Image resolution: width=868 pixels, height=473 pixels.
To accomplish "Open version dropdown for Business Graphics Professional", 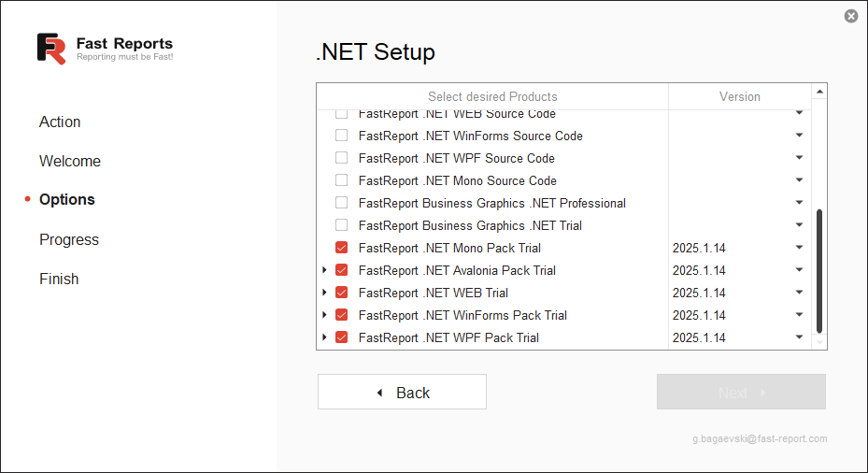I will tap(799, 203).
